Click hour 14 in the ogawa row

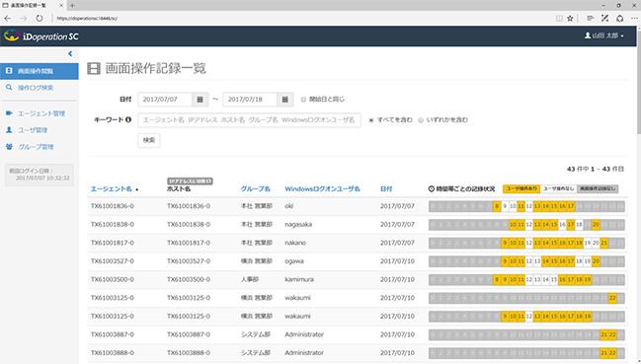click(546, 261)
